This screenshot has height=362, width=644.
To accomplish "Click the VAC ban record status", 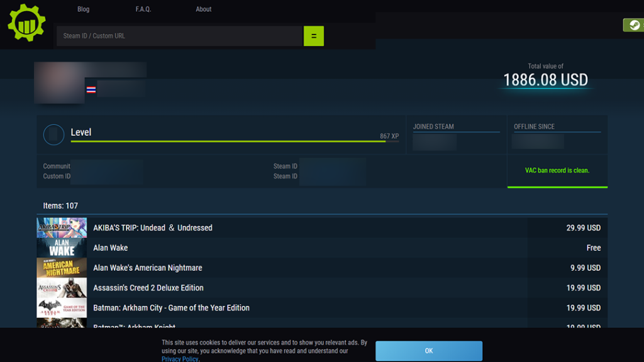I will [557, 170].
